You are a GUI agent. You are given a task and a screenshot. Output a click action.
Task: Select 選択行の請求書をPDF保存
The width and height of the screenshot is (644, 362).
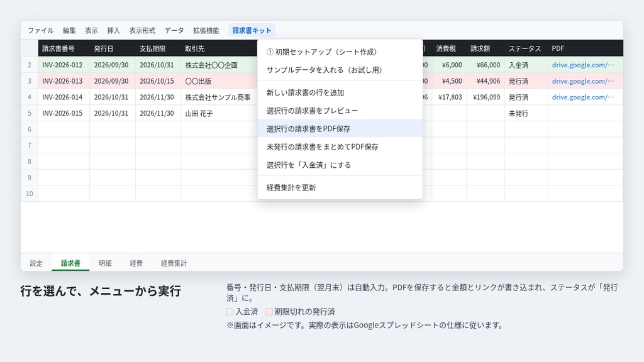340,128
